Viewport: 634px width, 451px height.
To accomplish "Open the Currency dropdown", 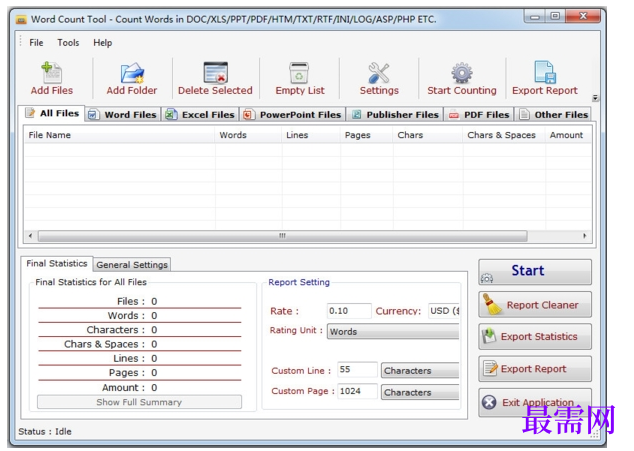I will [444, 311].
